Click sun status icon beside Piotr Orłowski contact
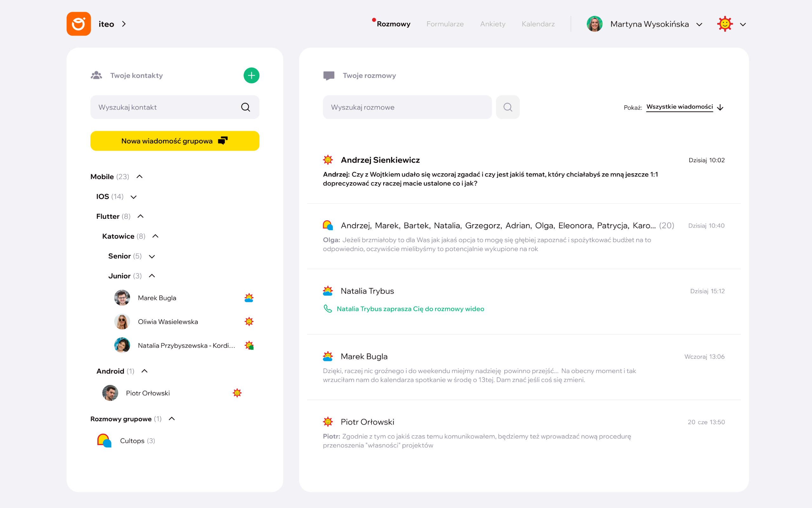 [237, 393]
